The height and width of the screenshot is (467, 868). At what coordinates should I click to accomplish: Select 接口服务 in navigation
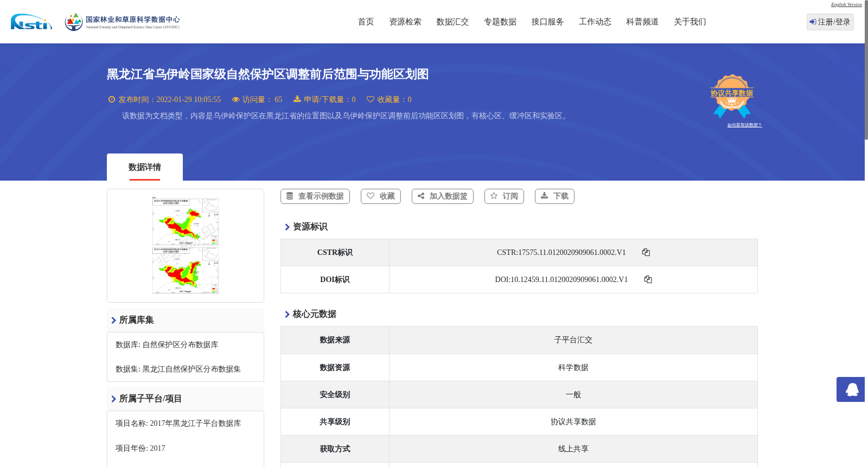[547, 22]
